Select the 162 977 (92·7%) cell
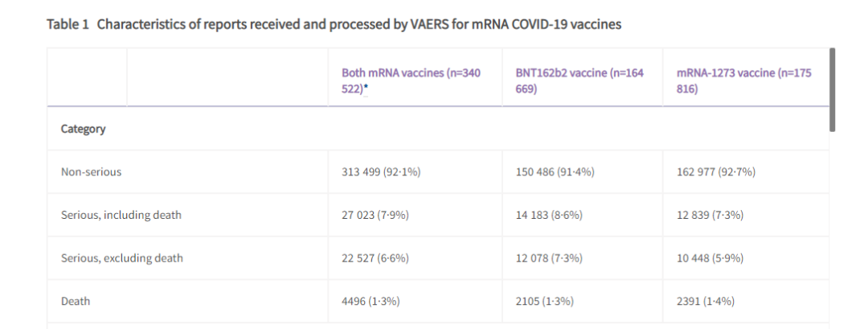 tap(716, 171)
